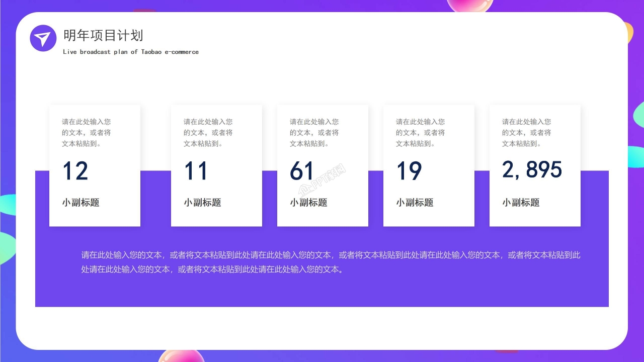Screen dimensions: 644x362
Task: Select the title 明年项目计划
Action: coord(103,36)
